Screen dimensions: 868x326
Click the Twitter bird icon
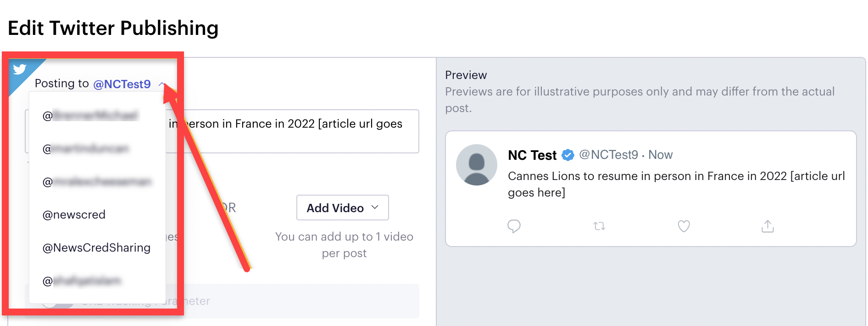(20, 69)
